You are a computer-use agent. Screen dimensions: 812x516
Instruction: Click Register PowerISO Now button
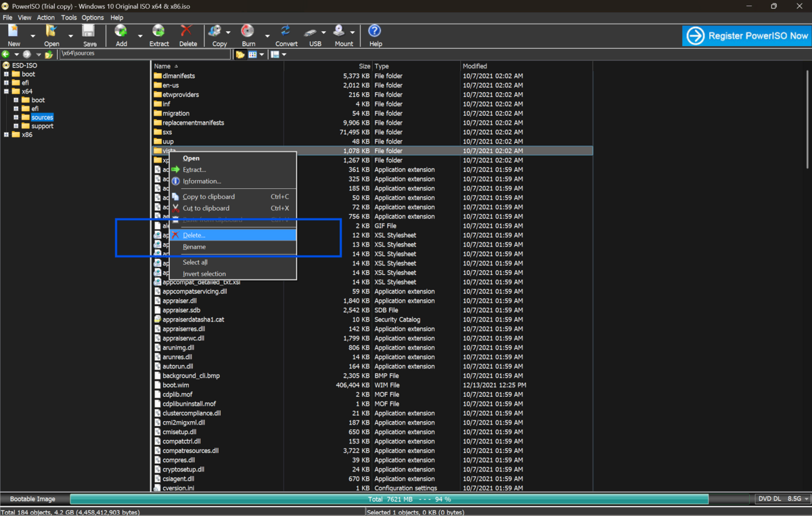(x=746, y=36)
